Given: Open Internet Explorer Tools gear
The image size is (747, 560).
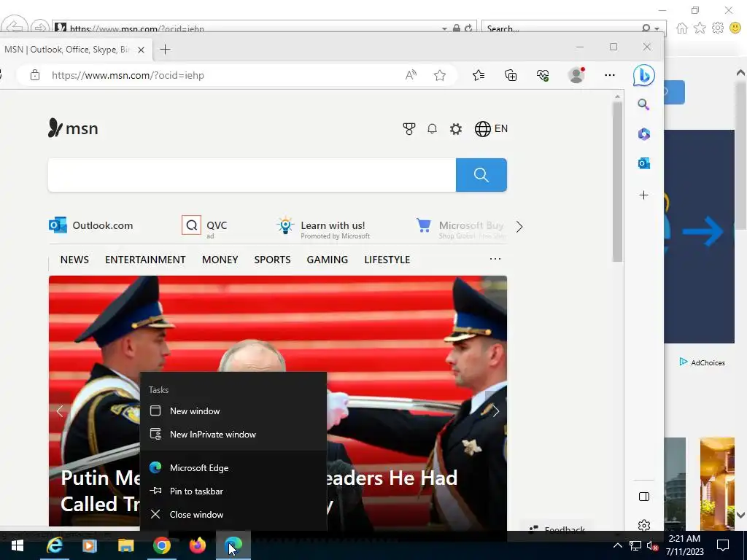Looking at the screenshot, I should tap(718, 28).
